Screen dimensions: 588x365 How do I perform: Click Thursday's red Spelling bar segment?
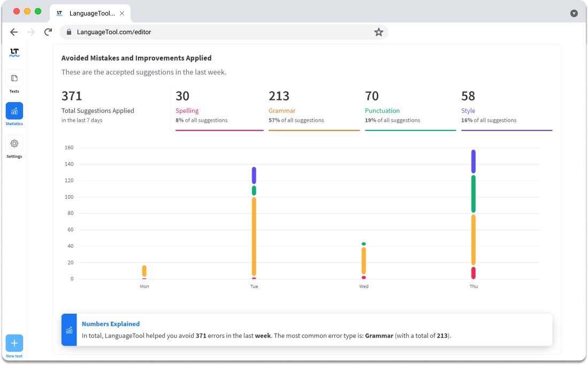click(x=474, y=273)
